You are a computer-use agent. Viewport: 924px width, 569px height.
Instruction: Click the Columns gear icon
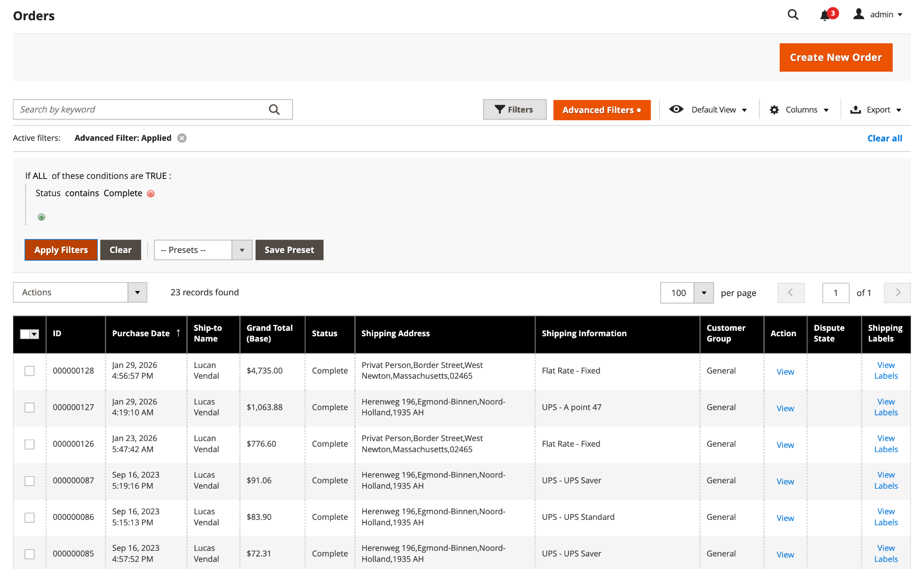coord(774,110)
